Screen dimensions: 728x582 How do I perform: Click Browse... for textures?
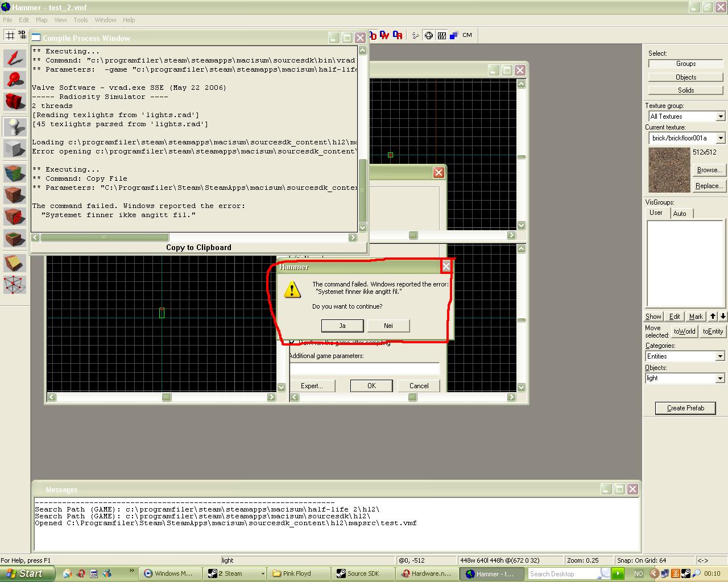click(x=709, y=170)
